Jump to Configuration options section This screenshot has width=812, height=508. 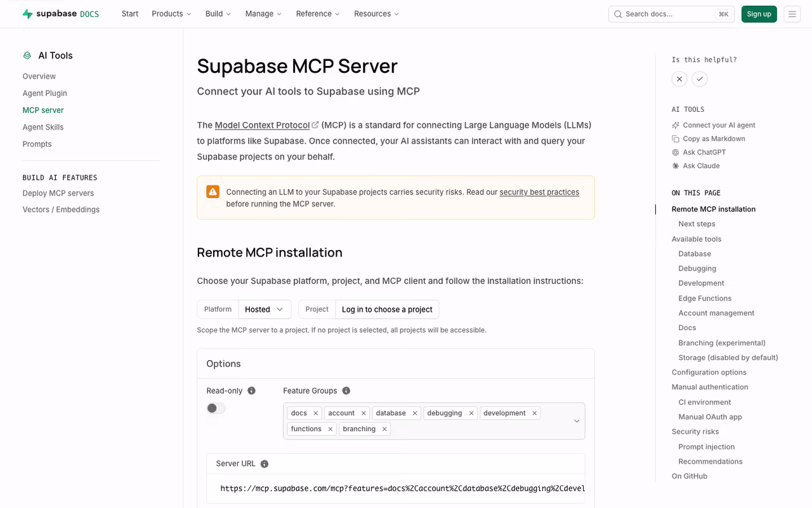click(709, 373)
